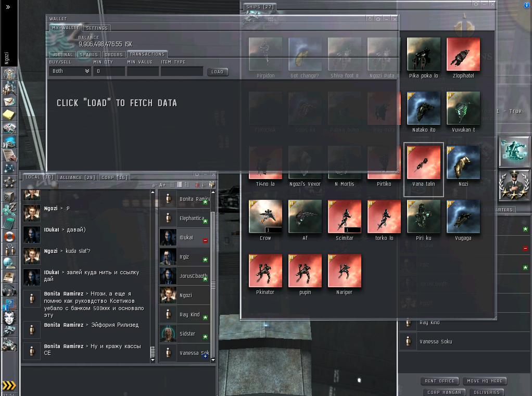Switch to the My Wallet tab

66,28
